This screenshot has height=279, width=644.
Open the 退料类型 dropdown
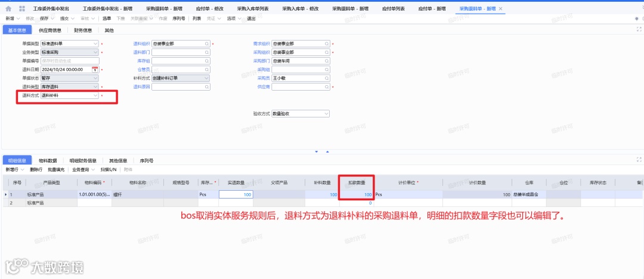pyautogui.click(x=95, y=86)
